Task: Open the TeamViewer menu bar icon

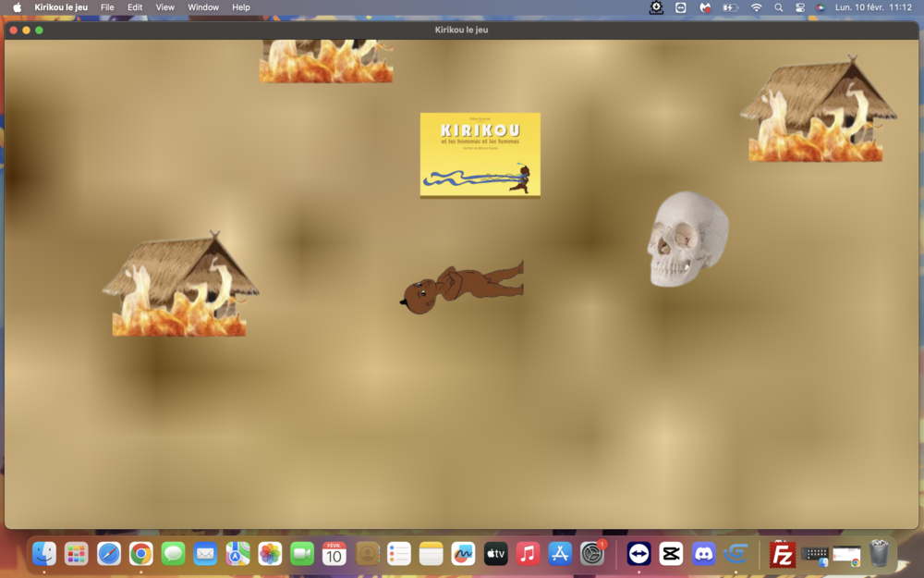Action: 681,7
